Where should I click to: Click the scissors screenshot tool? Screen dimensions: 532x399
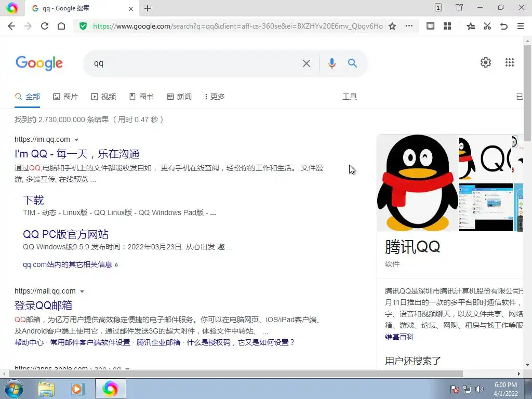click(487, 26)
